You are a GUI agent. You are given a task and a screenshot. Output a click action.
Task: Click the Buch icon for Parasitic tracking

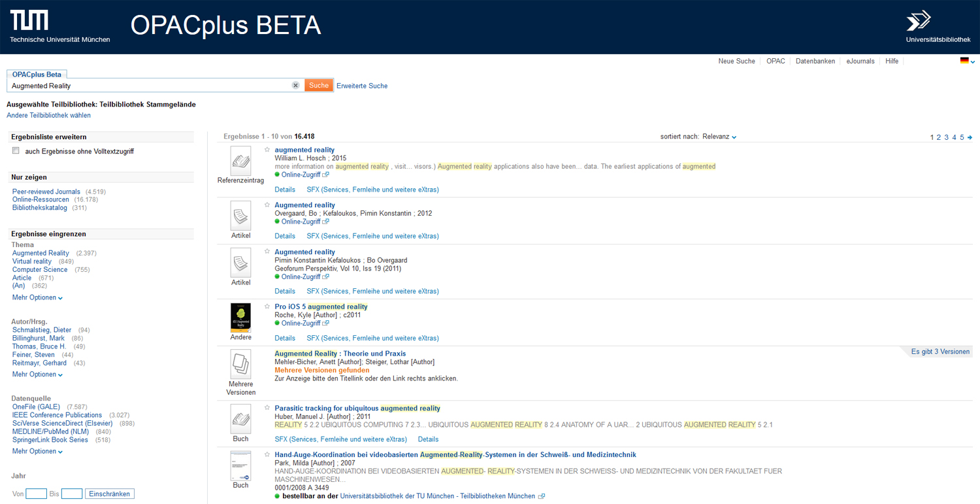tap(240, 418)
